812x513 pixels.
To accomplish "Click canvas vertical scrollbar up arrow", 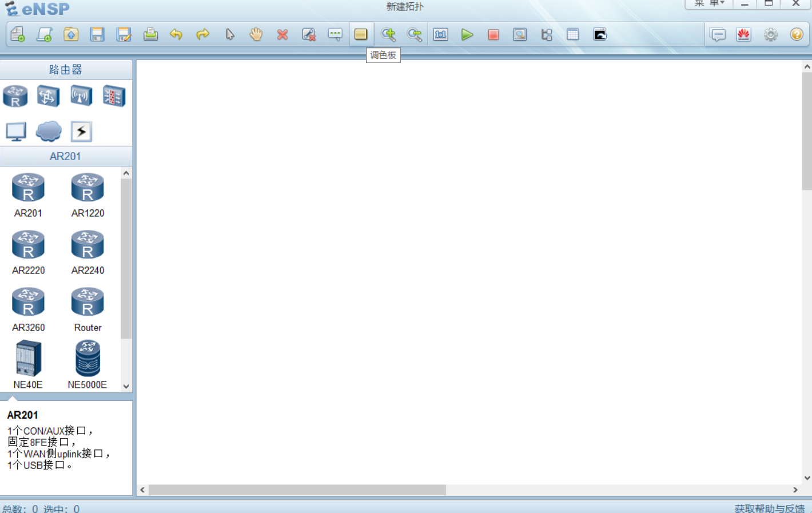I will click(x=807, y=67).
